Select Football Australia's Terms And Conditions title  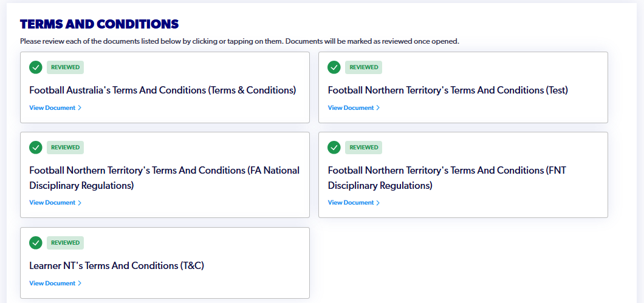[x=163, y=90]
